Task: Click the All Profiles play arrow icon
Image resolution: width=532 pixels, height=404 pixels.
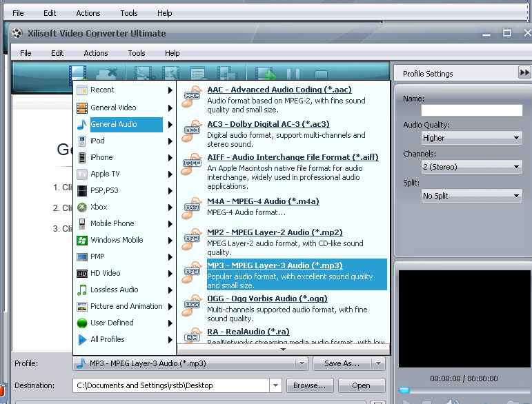Action: click(82, 340)
